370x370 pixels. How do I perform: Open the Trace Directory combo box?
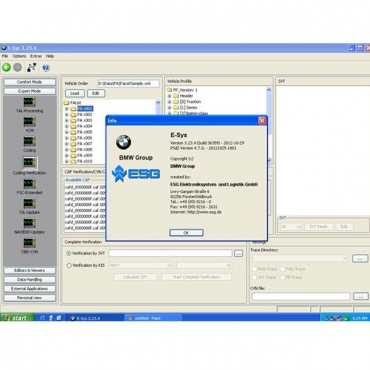pyautogui.click(x=300, y=258)
